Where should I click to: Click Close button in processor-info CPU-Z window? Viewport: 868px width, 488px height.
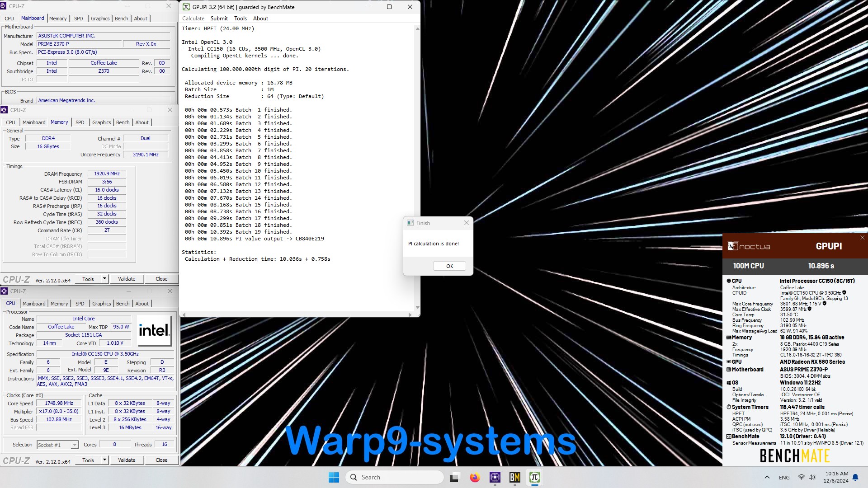[x=161, y=460]
